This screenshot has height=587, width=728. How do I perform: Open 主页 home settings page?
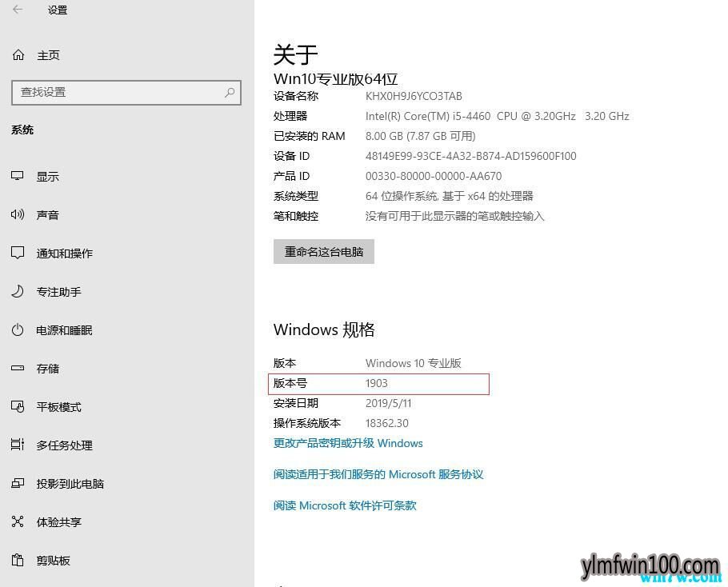tap(48, 55)
